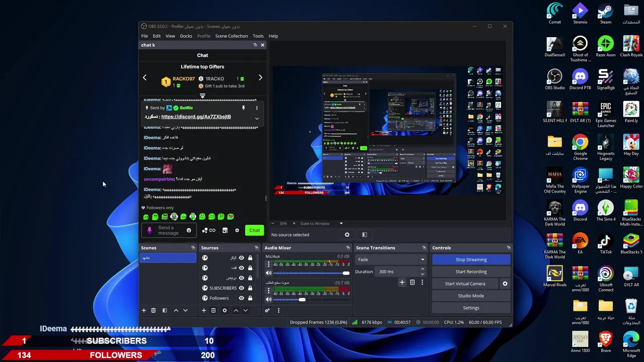Open the File menu
This screenshot has height=362, width=644.
pyautogui.click(x=144, y=36)
